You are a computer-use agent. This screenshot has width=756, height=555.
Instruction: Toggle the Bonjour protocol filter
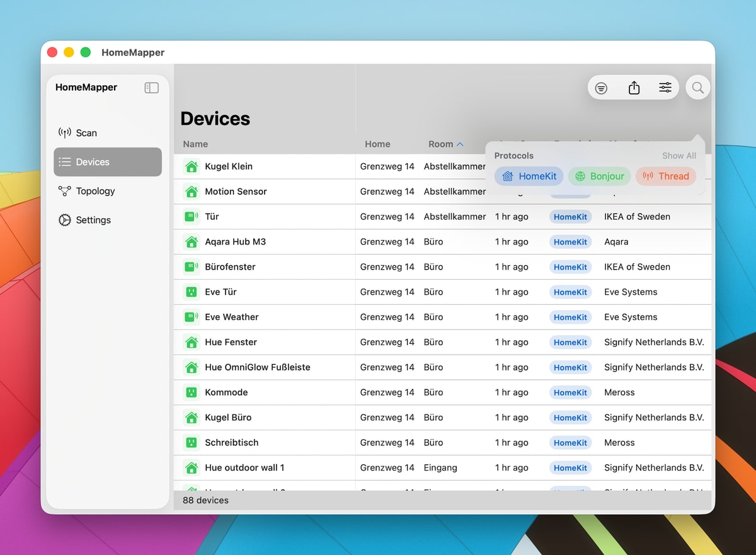tap(600, 176)
